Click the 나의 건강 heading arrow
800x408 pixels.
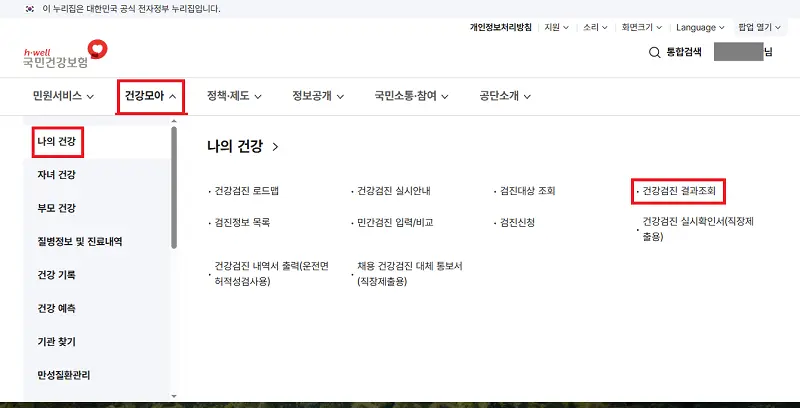pyautogui.click(x=276, y=147)
